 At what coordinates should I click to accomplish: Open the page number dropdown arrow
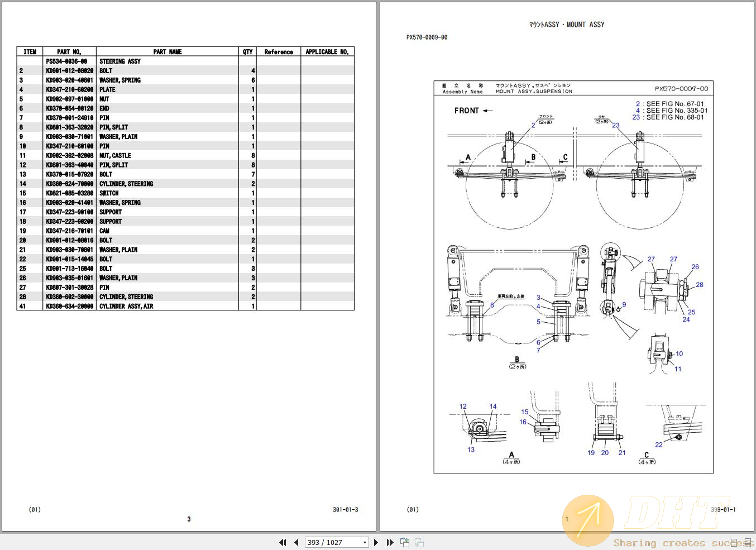coord(365,542)
